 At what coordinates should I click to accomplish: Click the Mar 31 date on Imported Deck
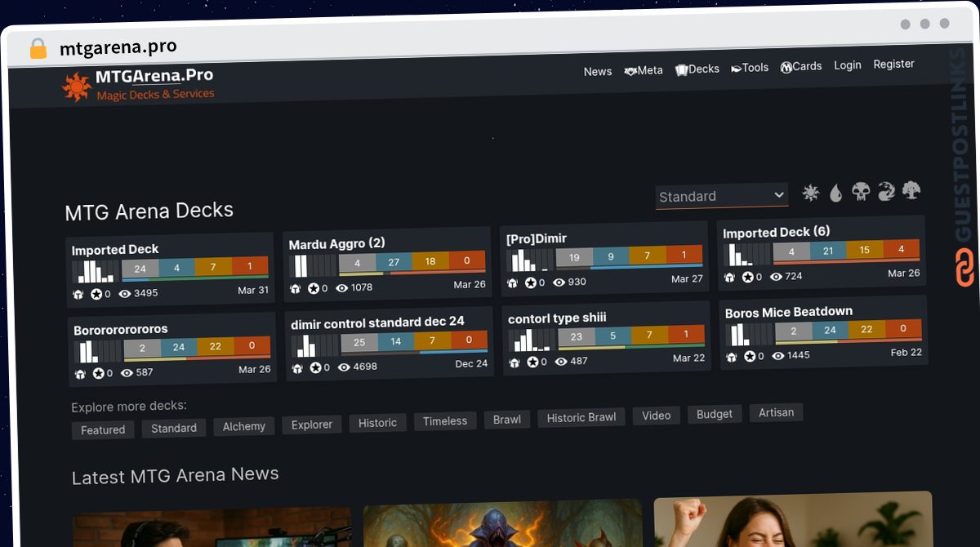(x=252, y=291)
